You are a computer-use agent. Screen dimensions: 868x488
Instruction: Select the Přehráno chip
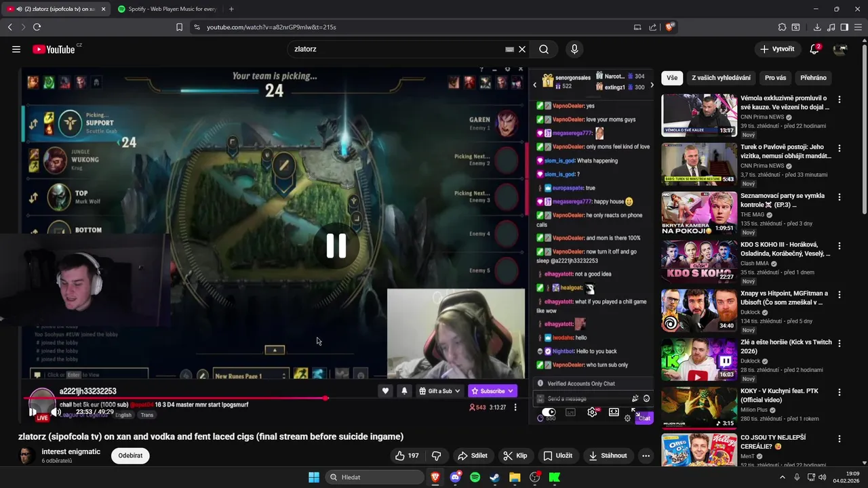point(813,78)
